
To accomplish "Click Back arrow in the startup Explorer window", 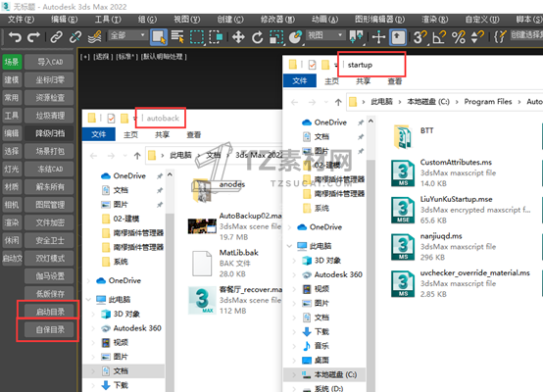I will click(294, 102).
